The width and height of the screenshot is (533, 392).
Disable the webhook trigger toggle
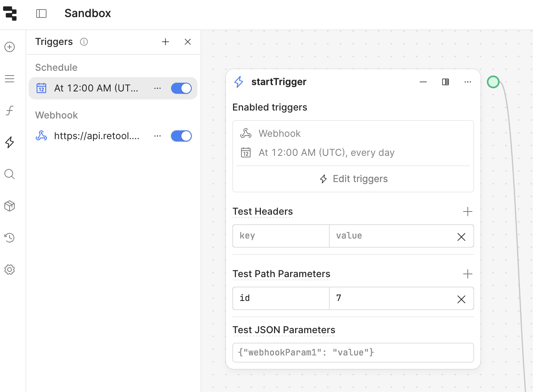(181, 136)
